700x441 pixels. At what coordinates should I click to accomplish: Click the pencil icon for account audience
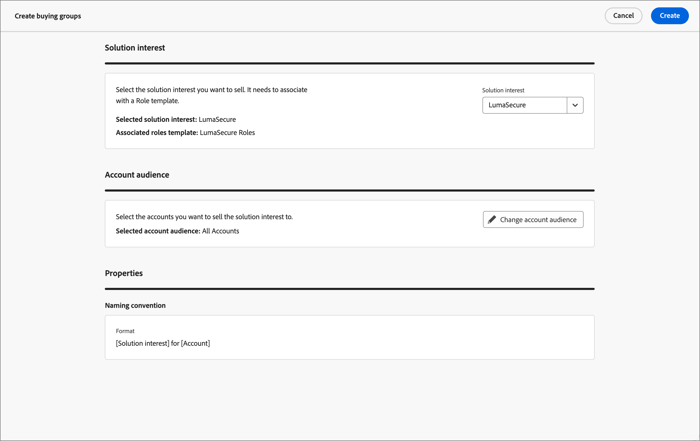pos(492,219)
